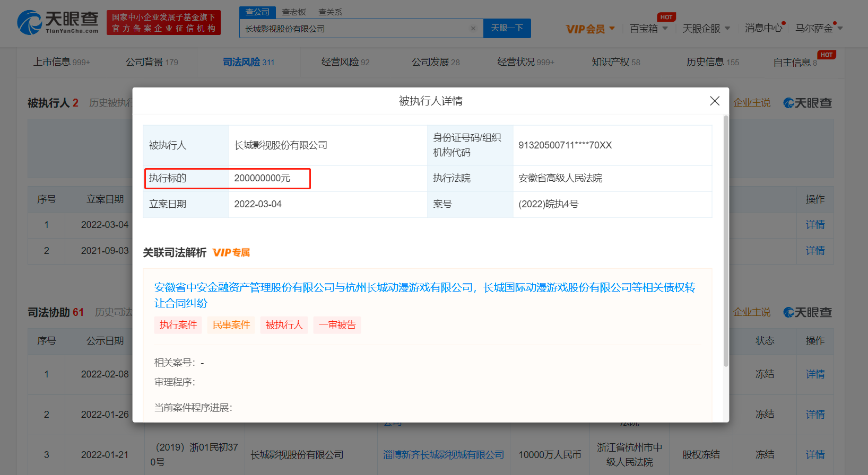Click the 10000万人民币 cell
The height and width of the screenshot is (475, 868).
[550, 455]
